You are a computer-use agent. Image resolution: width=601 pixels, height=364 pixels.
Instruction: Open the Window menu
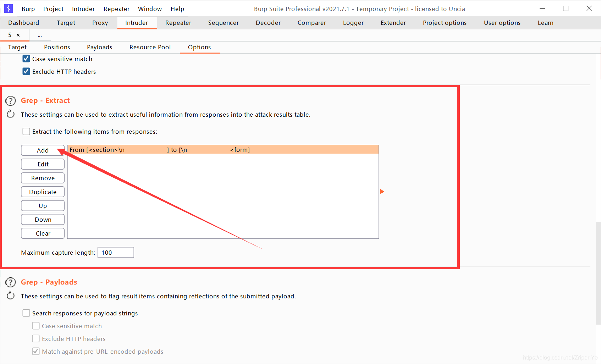pyautogui.click(x=150, y=9)
